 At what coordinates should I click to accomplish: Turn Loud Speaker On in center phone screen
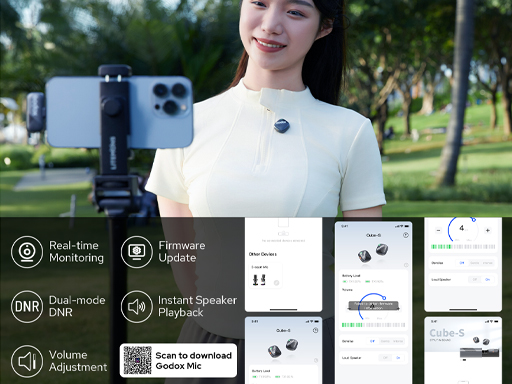[398, 358]
